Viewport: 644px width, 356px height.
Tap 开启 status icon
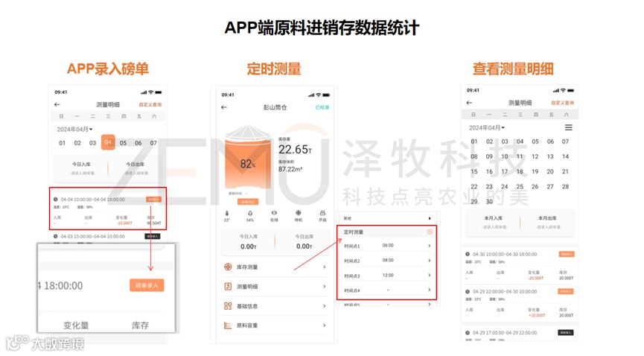click(322, 213)
